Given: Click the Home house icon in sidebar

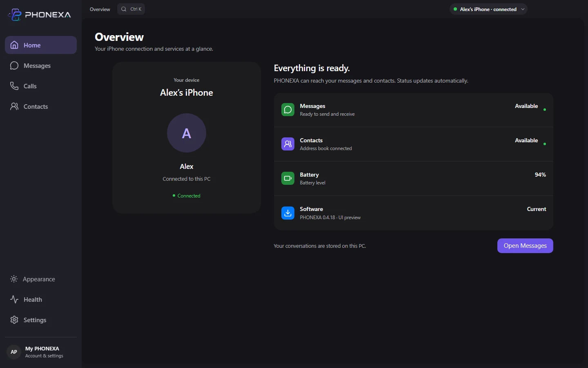Looking at the screenshot, I should (x=14, y=45).
